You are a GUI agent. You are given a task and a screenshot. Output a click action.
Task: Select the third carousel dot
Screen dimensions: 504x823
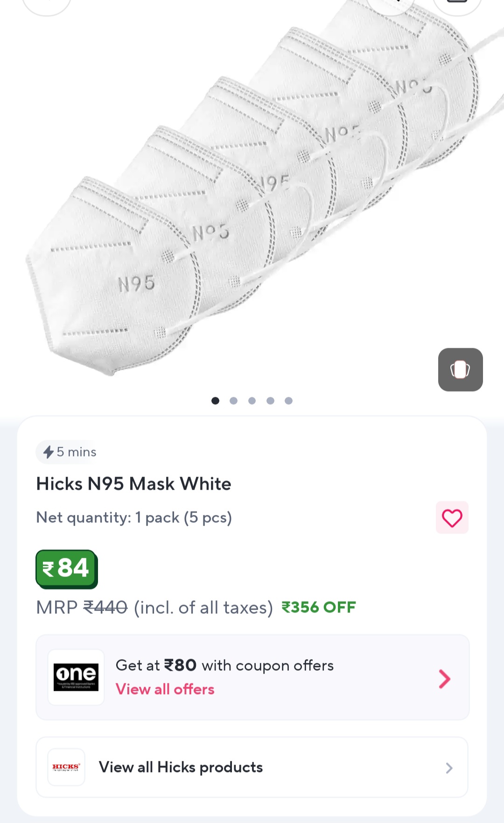click(252, 401)
